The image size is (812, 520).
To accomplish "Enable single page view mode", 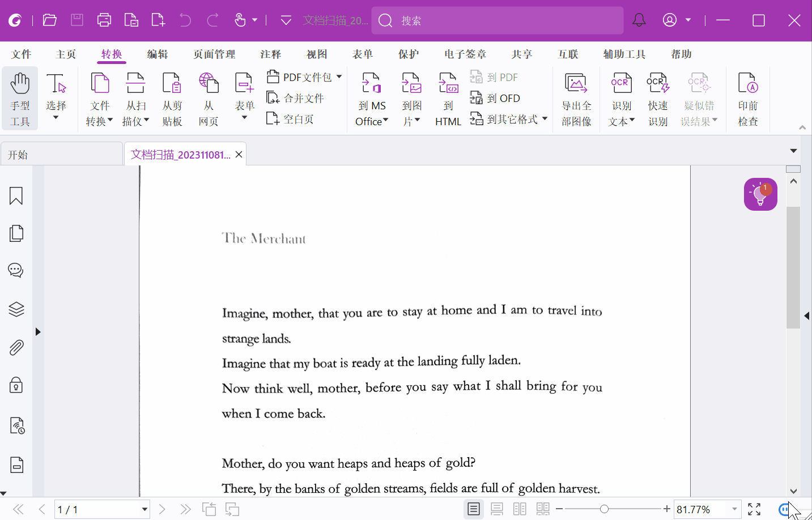I will [x=474, y=509].
